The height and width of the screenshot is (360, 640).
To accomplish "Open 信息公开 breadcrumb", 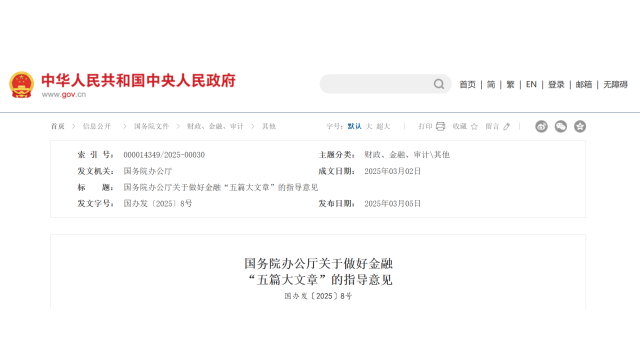I will point(97,127).
